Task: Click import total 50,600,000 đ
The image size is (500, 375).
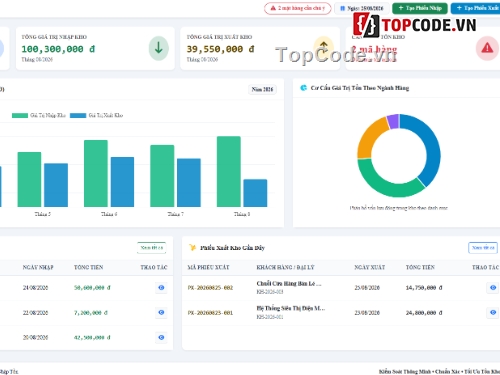Action: coord(92,288)
